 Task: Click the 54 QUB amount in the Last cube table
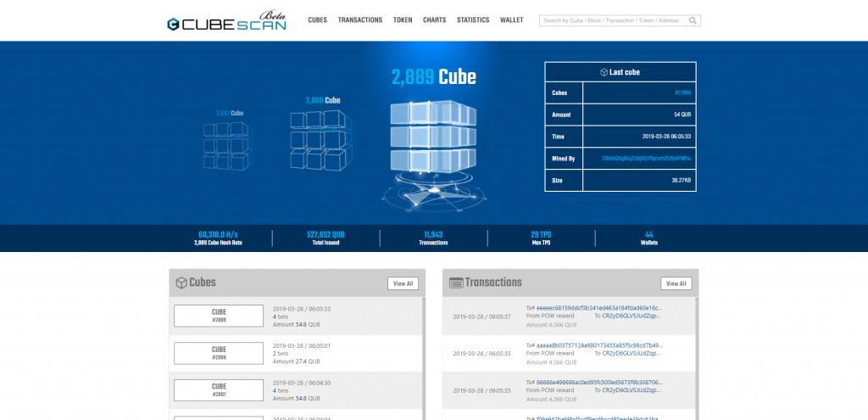point(682,115)
